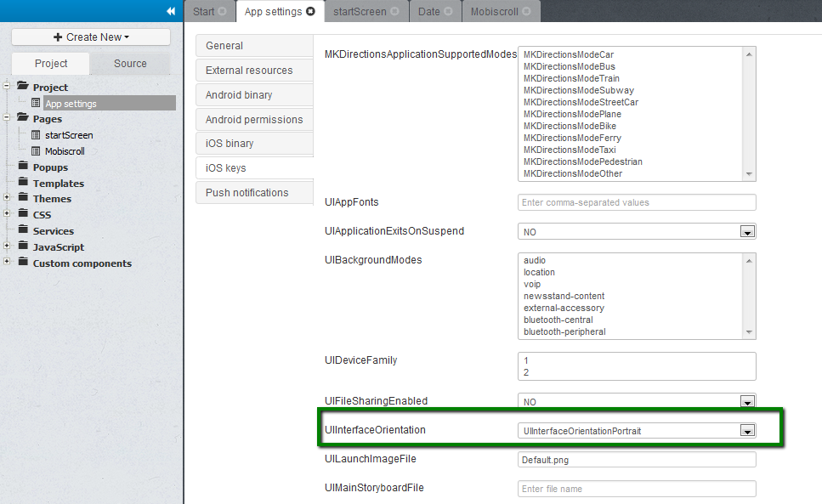Click the UIAppFonts input field

(x=637, y=202)
